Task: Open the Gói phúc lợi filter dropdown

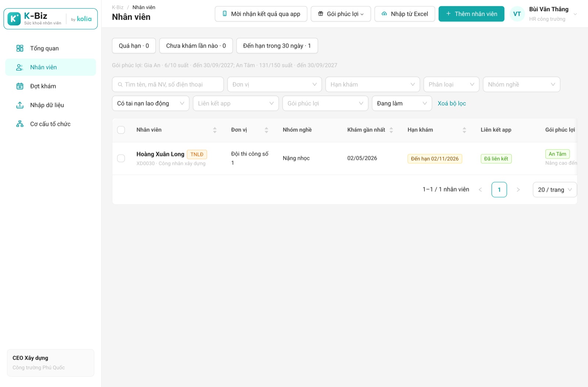Action: tap(325, 104)
